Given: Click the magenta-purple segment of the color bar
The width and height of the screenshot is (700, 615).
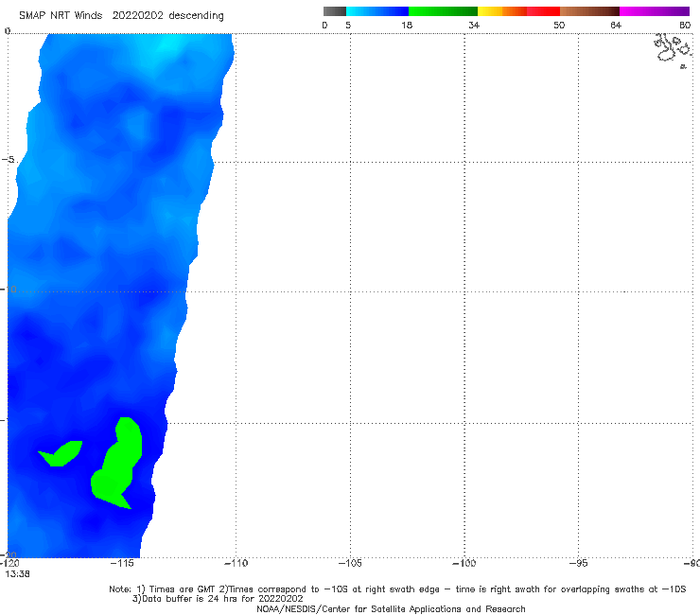Looking at the screenshot, I should tap(655, 11).
